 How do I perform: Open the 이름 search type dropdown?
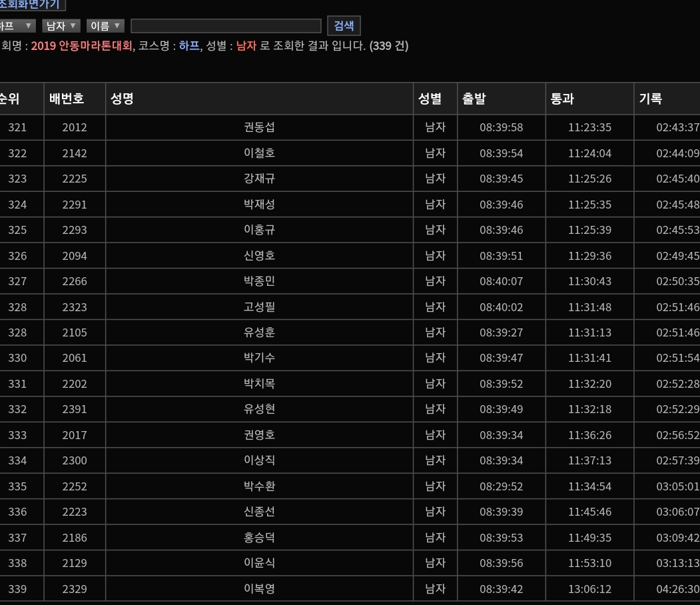[105, 26]
